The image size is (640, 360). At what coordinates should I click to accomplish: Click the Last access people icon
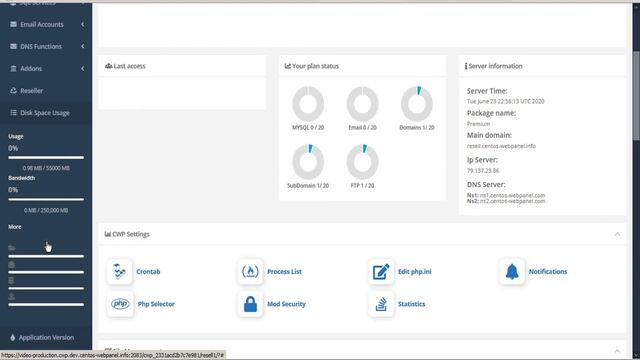pos(109,66)
